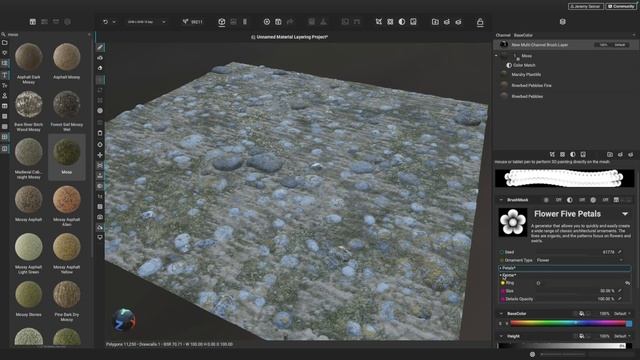Click the Flower Five Petals preview thumbnail
The height and width of the screenshot is (360, 640).
click(x=513, y=222)
